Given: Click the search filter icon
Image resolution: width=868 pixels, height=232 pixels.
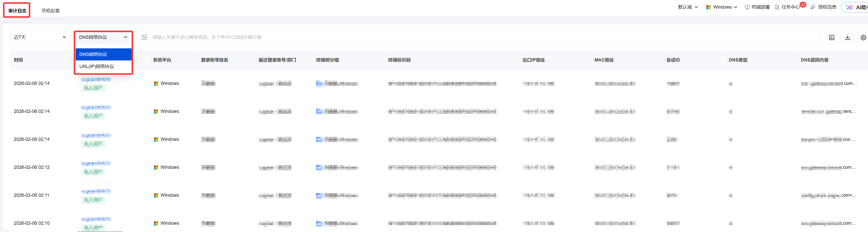Looking at the screenshot, I should (x=144, y=37).
